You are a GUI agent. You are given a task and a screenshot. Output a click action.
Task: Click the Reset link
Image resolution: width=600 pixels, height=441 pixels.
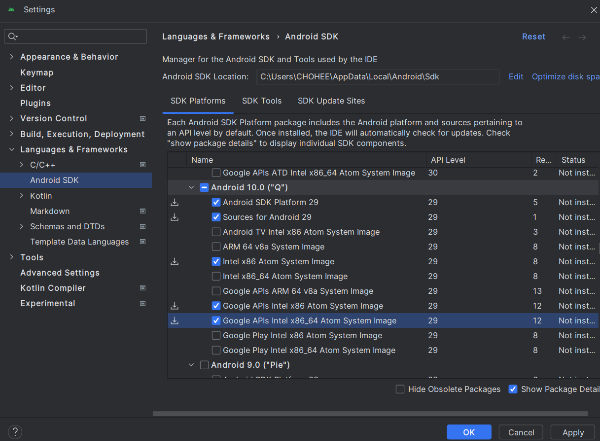533,37
